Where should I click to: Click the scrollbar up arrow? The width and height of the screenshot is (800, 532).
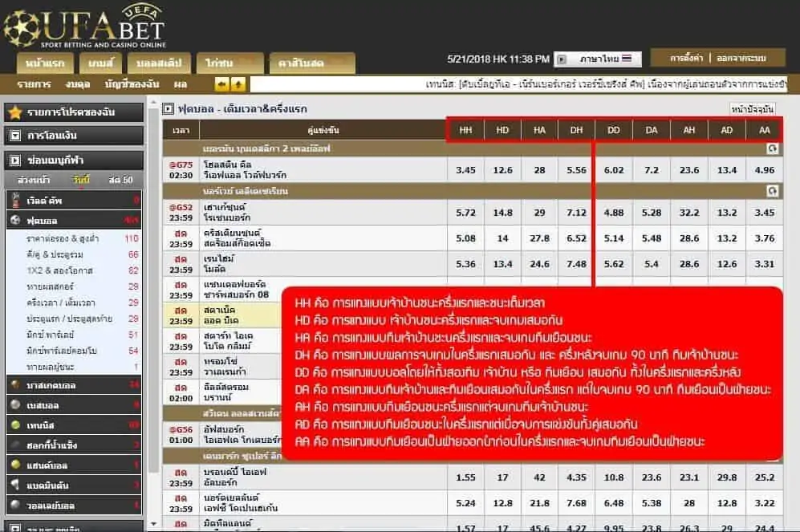(153, 103)
